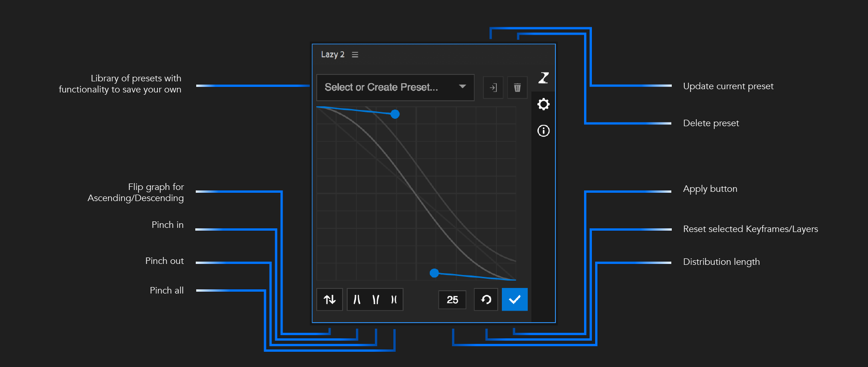Select the Pinch in icon
Viewport: 868px width, 367px height.
[357, 300]
